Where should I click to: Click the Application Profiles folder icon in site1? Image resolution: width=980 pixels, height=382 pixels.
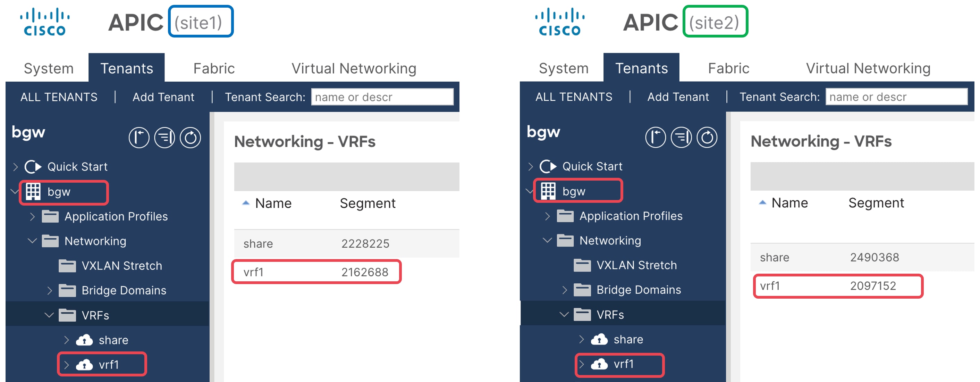coord(50,216)
